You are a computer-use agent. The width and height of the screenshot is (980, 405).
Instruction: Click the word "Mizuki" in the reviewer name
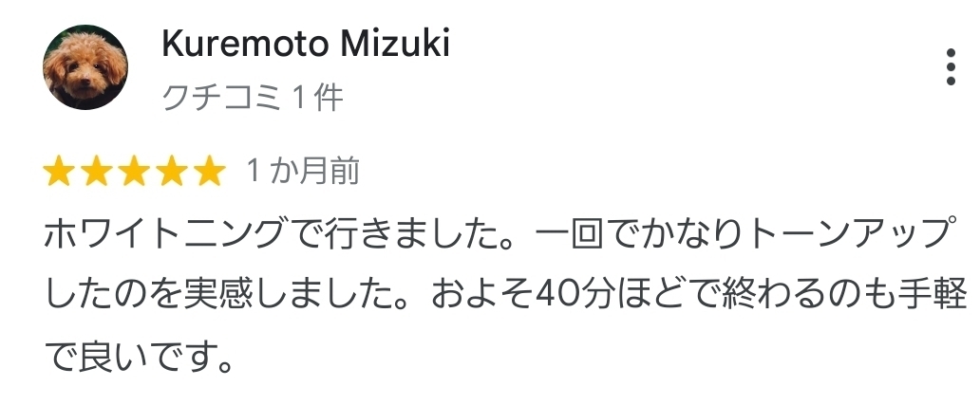[396, 44]
